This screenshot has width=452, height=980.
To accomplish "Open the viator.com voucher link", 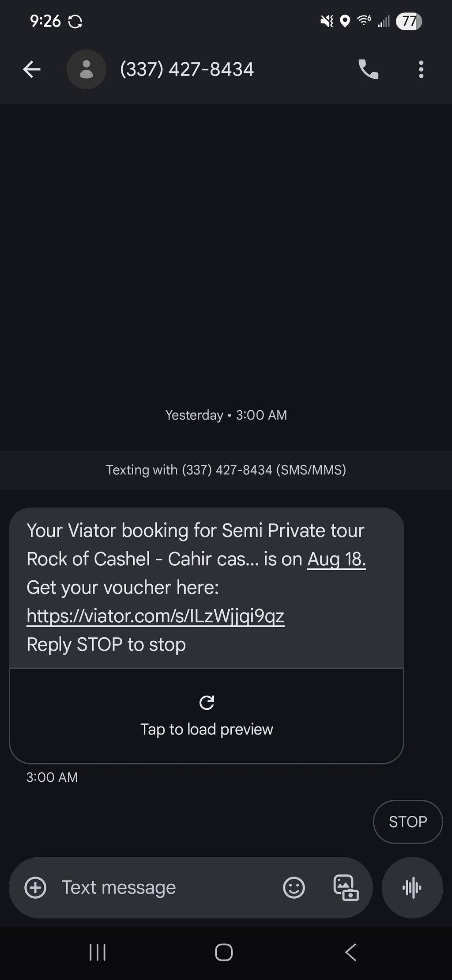I will tap(155, 616).
